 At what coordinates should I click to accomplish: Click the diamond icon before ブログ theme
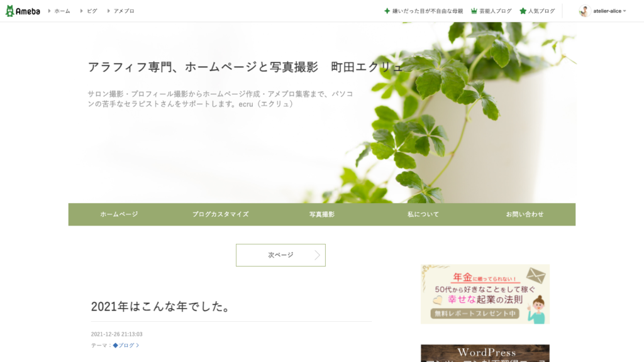[x=116, y=346]
